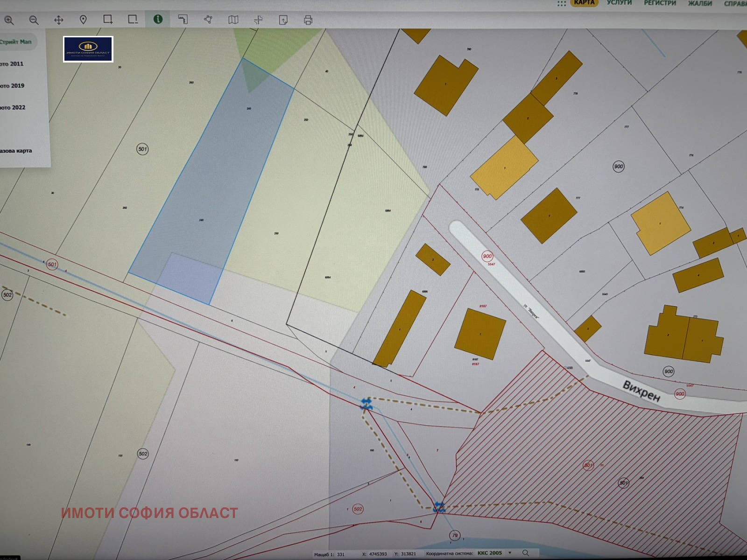
Task: Click the export sheet icon
Action: [283, 20]
